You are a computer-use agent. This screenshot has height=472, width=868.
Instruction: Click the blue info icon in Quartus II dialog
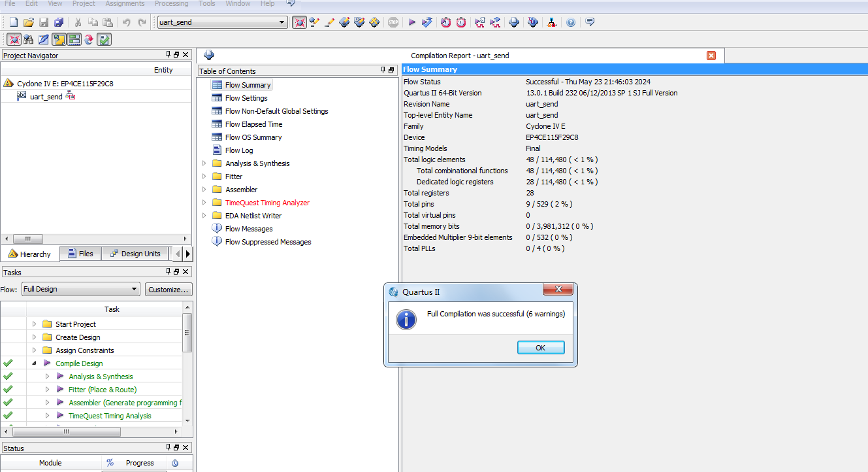(406, 320)
